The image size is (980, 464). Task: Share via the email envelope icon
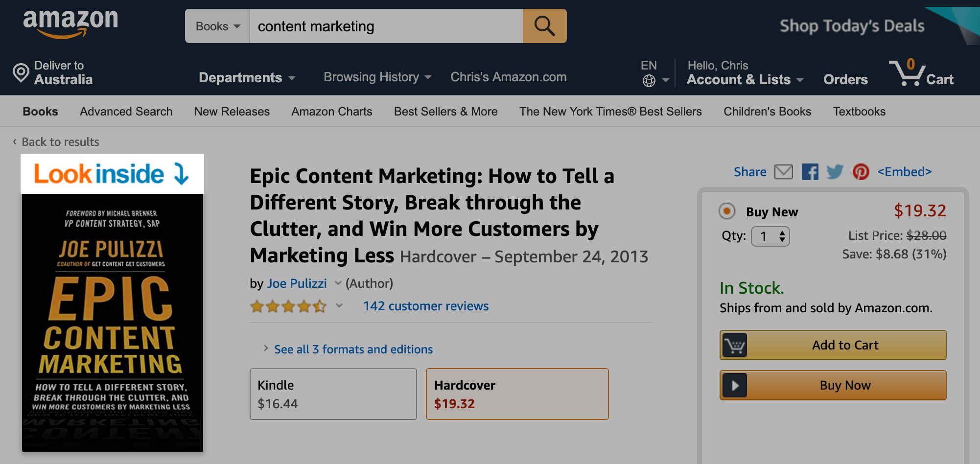pyautogui.click(x=784, y=172)
